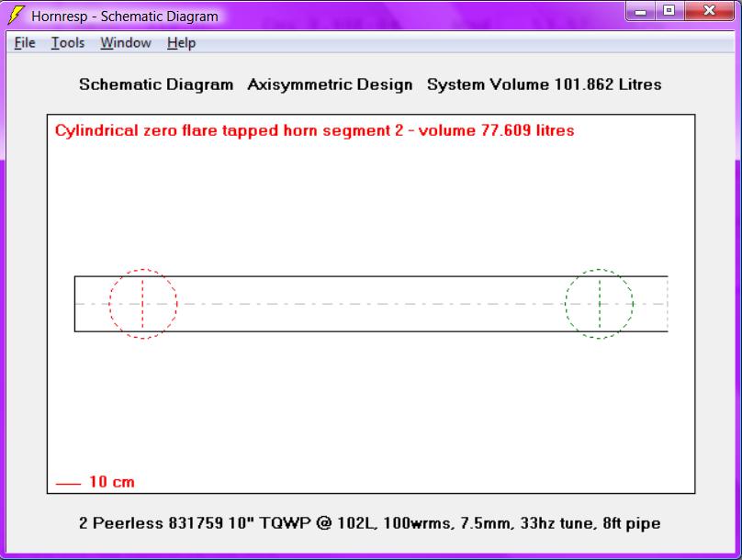Minimize the Hornresp Schematic Diagram window
This screenshot has width=742, height=560.
pyautogui.click(x=641, y=10)
